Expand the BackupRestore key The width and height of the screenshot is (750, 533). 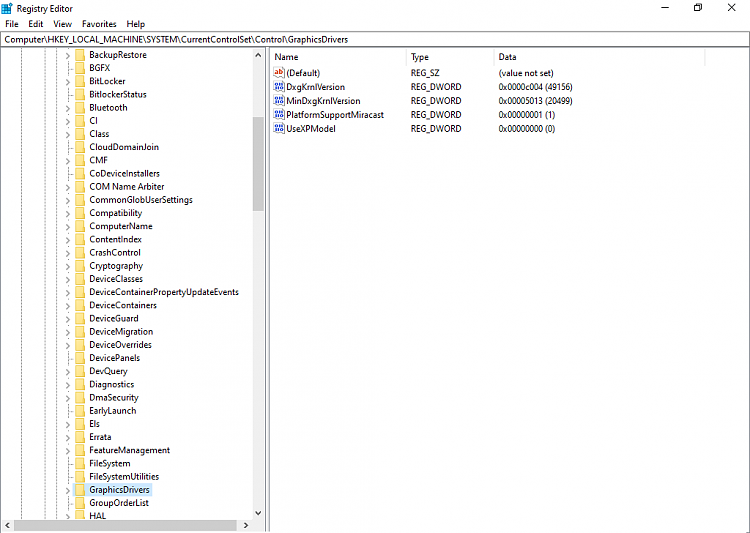coord(68,55)
